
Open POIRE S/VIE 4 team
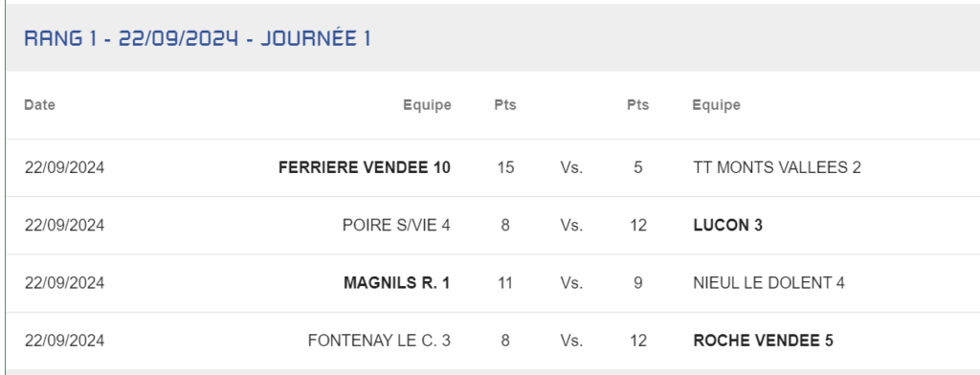point(396,225)
